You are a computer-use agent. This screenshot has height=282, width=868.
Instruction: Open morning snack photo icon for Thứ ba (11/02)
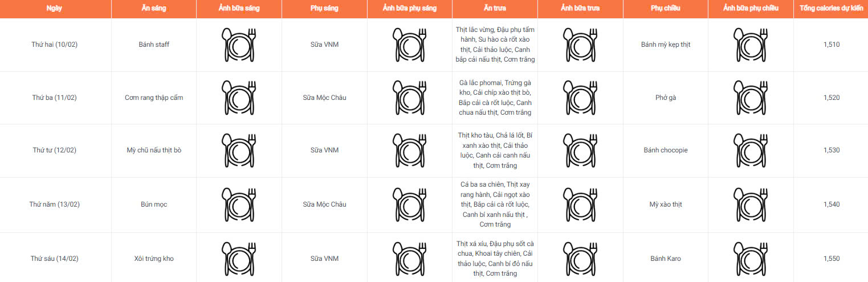point(410,98)
